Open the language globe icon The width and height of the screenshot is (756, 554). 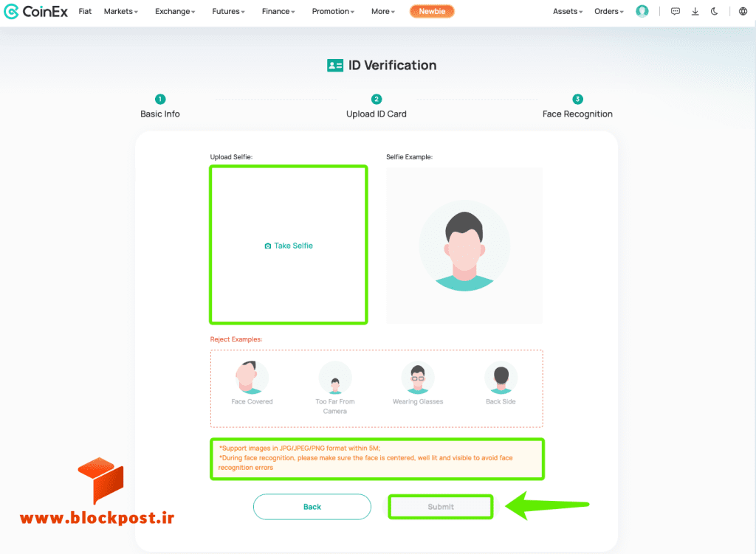tap(743, 11)
